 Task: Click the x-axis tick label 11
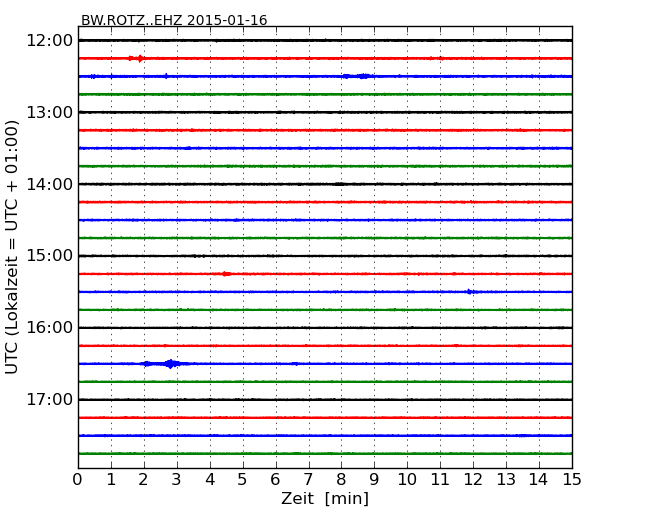click(440, 480)
